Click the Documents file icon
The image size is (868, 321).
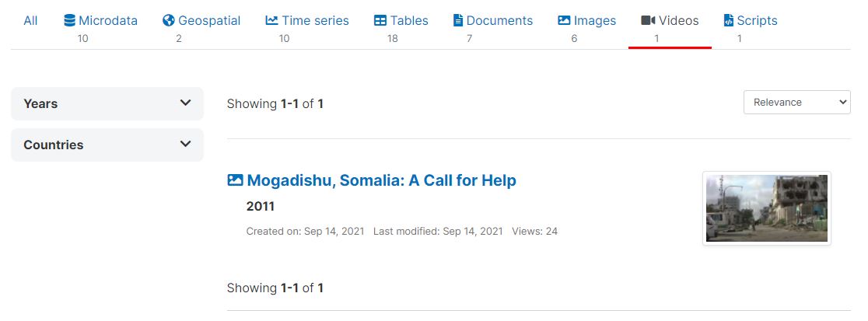[x=458, y=20]
